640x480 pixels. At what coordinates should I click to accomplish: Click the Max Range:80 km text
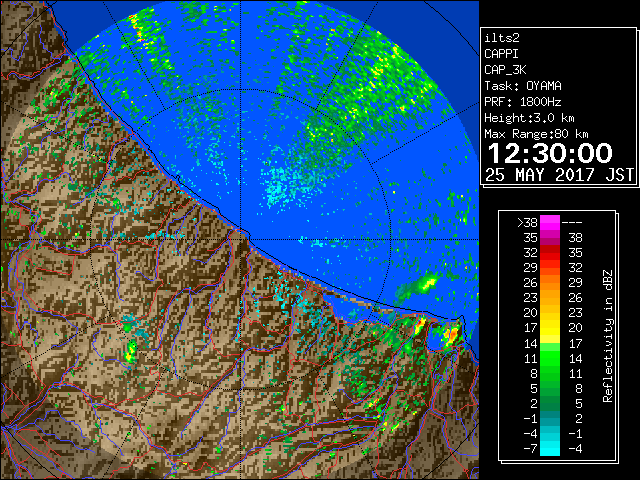click(x=536, y=134)
